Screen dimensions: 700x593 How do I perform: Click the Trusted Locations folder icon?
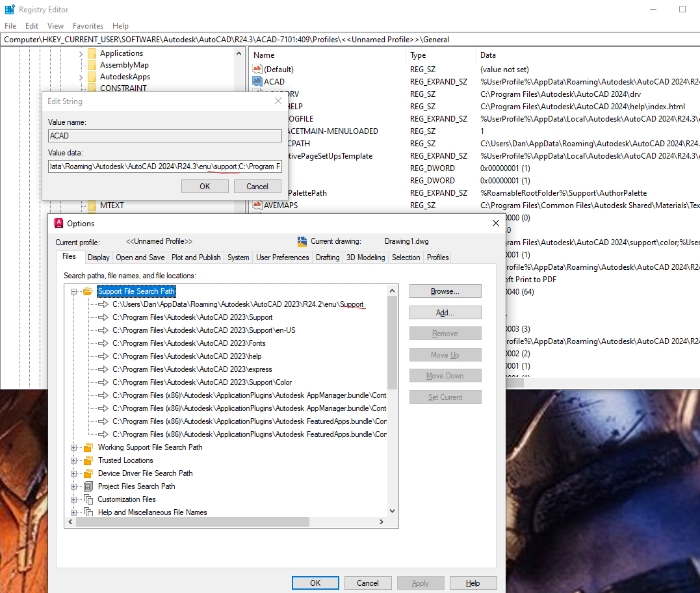(x=88, y=460)
